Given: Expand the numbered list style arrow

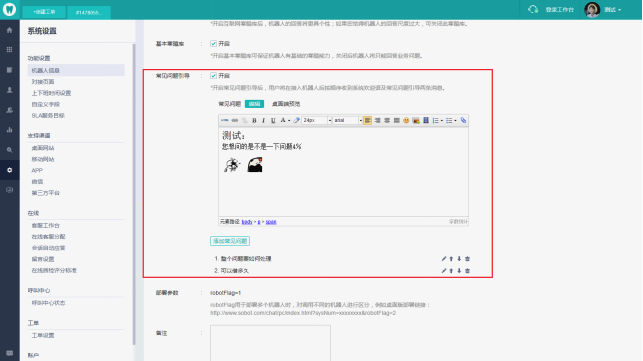Looking at the screenshot, I should (442, 120).
